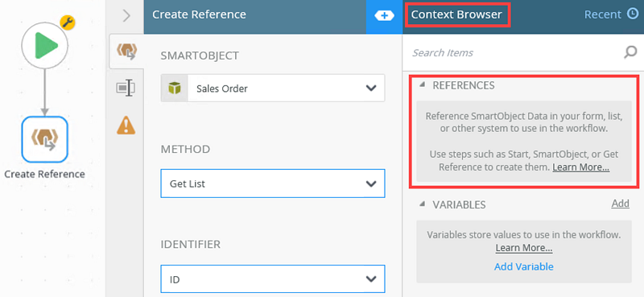This screenshot has width=644, height=297.
Task: Click the green SmartObject cube icon
Action: (x=175, y=88)
